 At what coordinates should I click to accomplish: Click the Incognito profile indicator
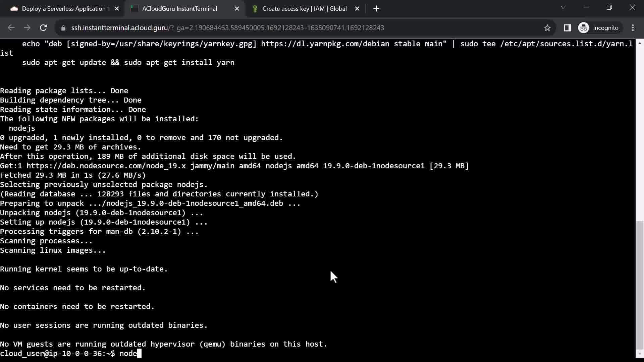[599, 28]
